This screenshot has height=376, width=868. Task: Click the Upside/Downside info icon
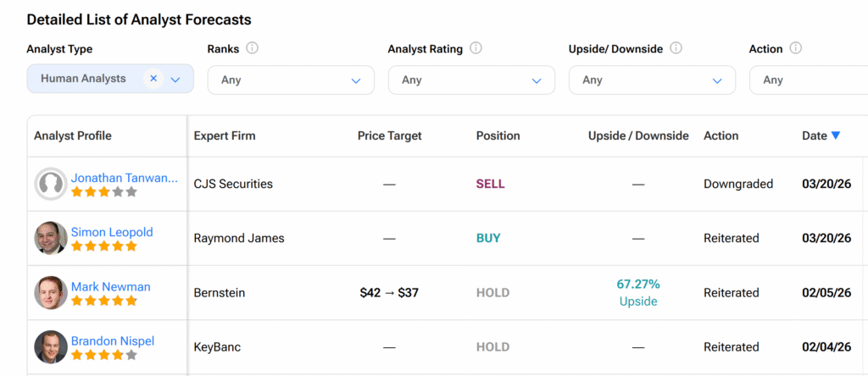click(676, 48)
